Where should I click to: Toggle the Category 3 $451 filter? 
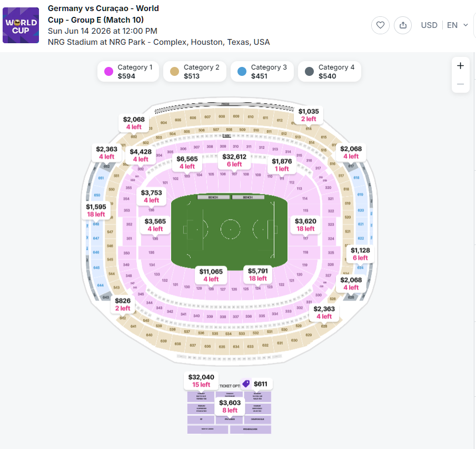pyautogui.click(x=261, y=72)
